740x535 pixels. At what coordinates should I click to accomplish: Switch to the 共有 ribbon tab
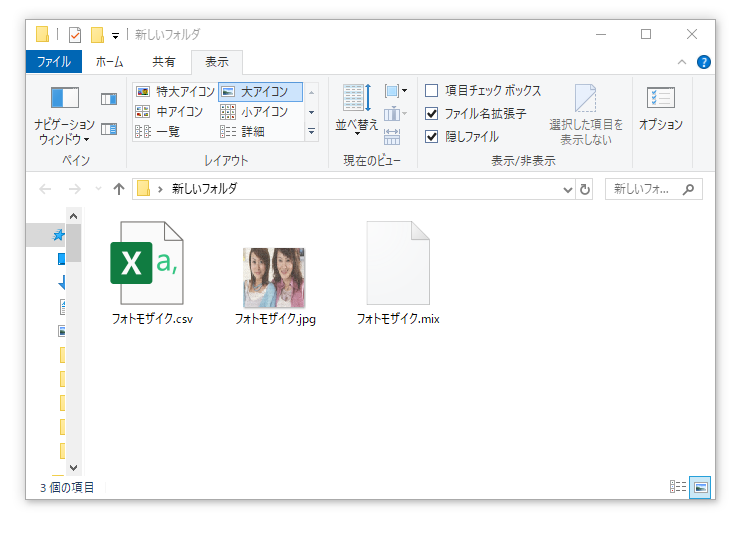pos(164,62)
